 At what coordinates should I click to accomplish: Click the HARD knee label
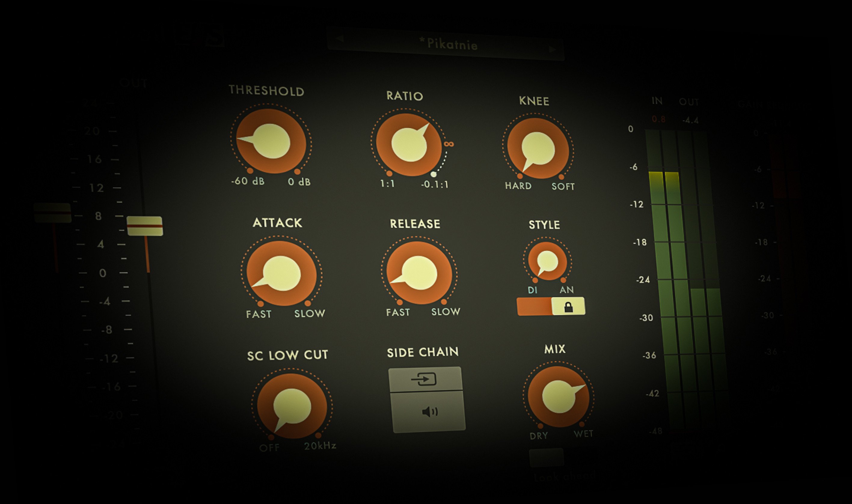518,186
